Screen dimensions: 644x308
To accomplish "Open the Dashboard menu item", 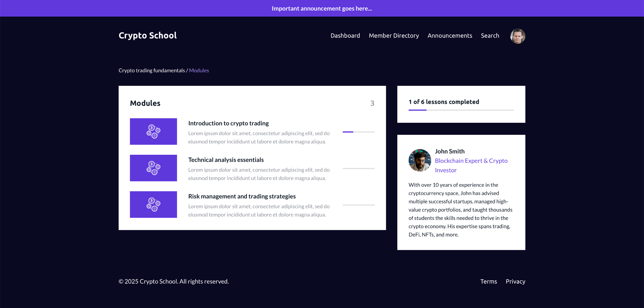I will click(x=345, y=36).
